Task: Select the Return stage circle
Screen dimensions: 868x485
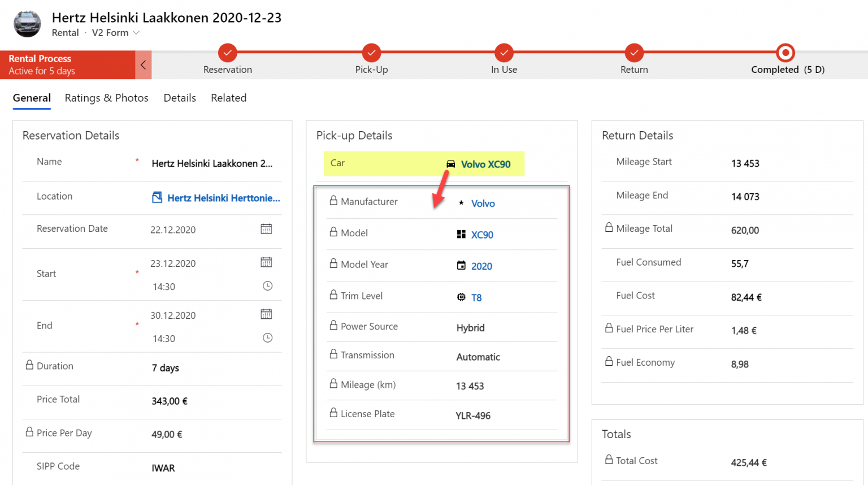Action: pyautogui.click(x=634, y=53)
